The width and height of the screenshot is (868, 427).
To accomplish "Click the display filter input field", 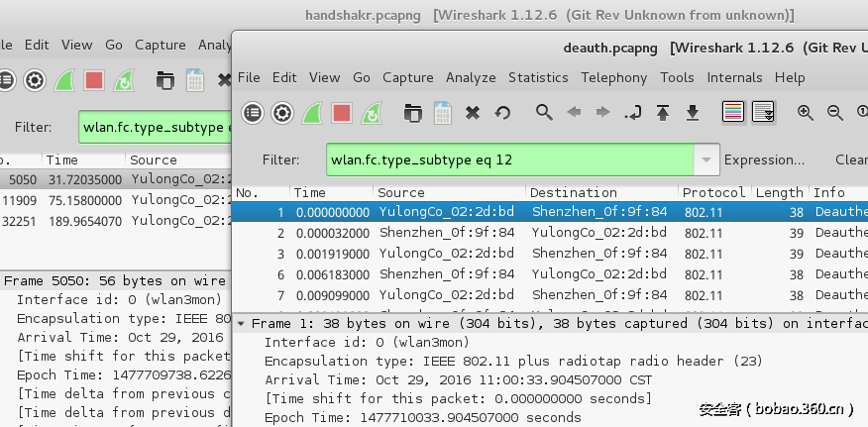I will (x=509, y=160).
